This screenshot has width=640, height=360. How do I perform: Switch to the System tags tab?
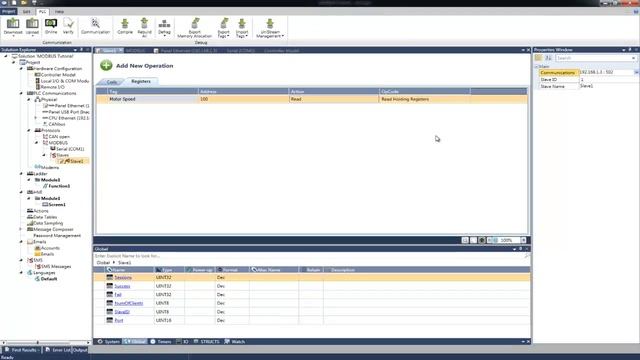[x=109, y=342]
